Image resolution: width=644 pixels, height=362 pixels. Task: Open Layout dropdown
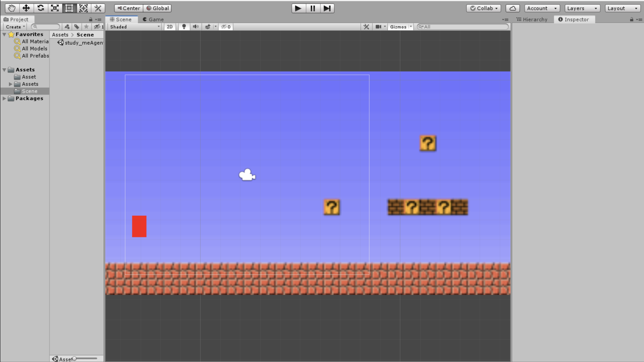click(x=622, y=8)
